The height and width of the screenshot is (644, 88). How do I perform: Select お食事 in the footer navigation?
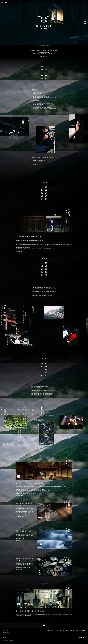[48, 630]
